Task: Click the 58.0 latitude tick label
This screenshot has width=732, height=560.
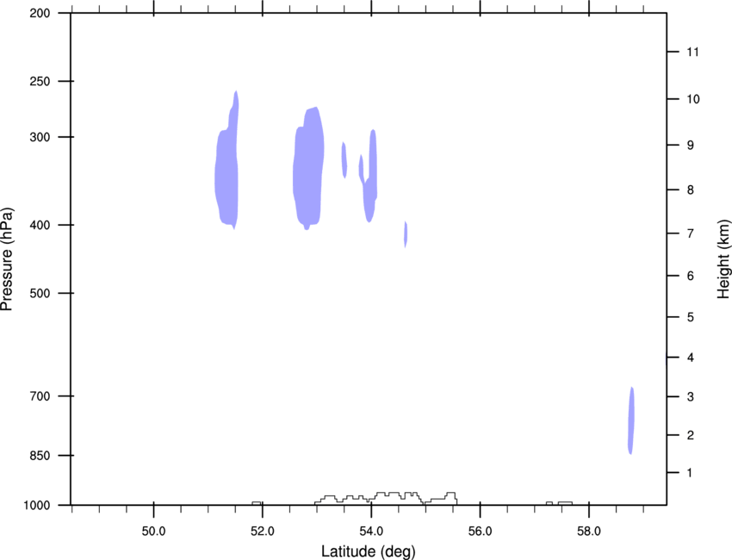Action: click(x=589, y=532)
